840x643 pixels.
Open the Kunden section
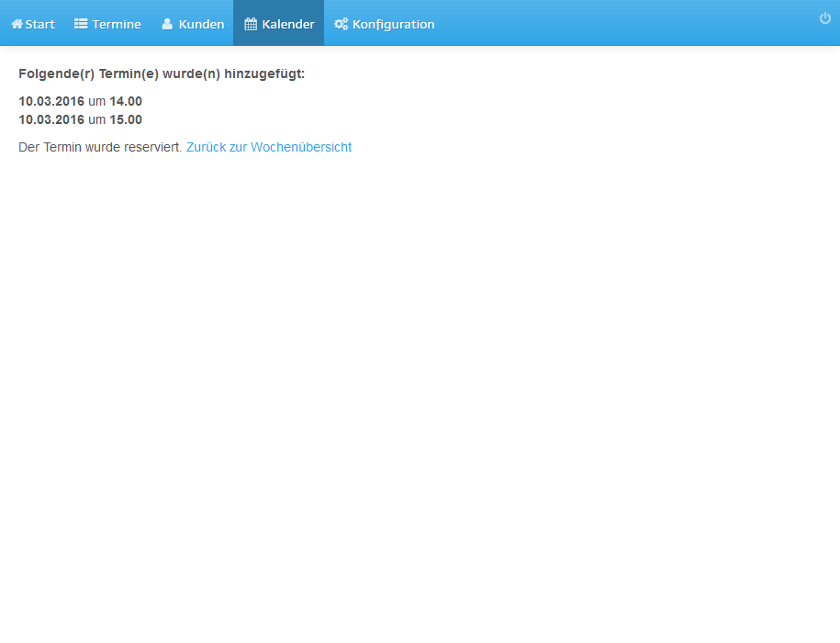[x=193, y=24]
